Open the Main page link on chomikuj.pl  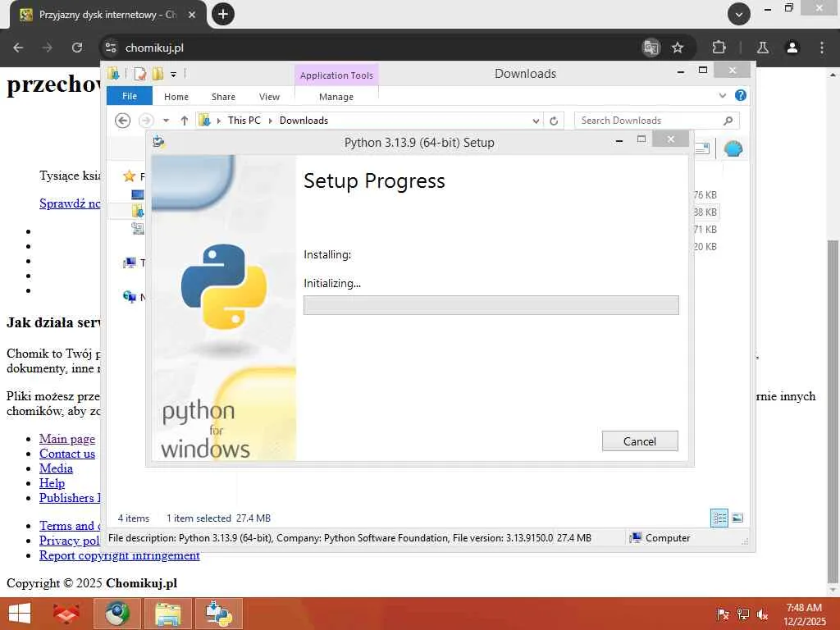click(67, 439)
